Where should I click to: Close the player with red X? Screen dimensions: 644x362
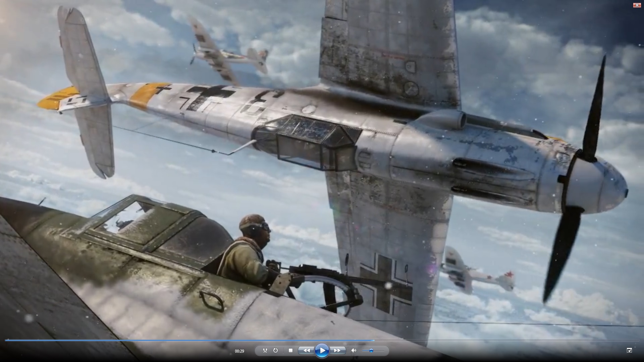(x=637, y=5)
